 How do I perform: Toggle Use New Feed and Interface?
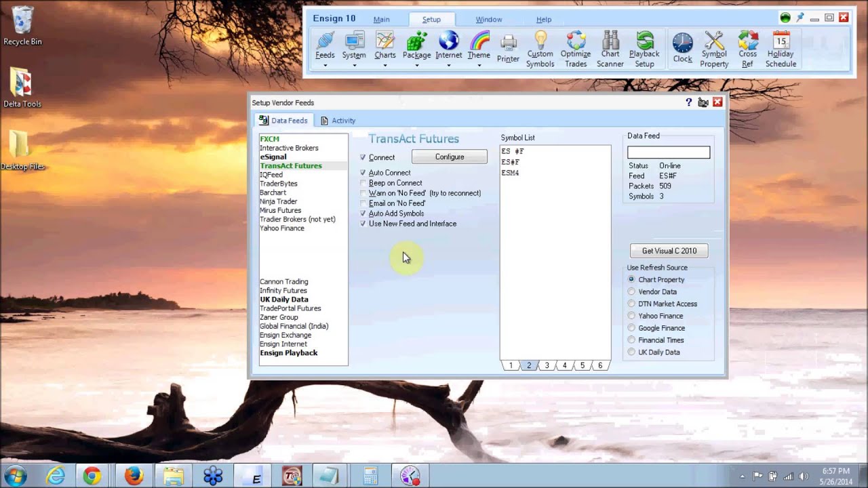(x=363, y=224)
